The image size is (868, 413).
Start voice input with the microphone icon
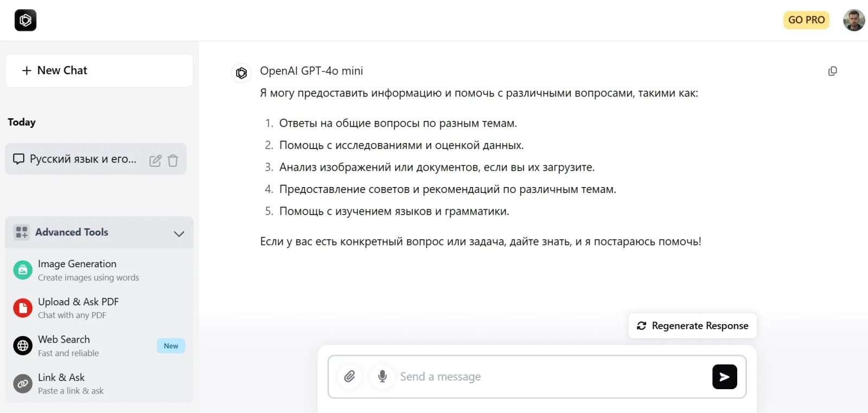coord(382,376)
